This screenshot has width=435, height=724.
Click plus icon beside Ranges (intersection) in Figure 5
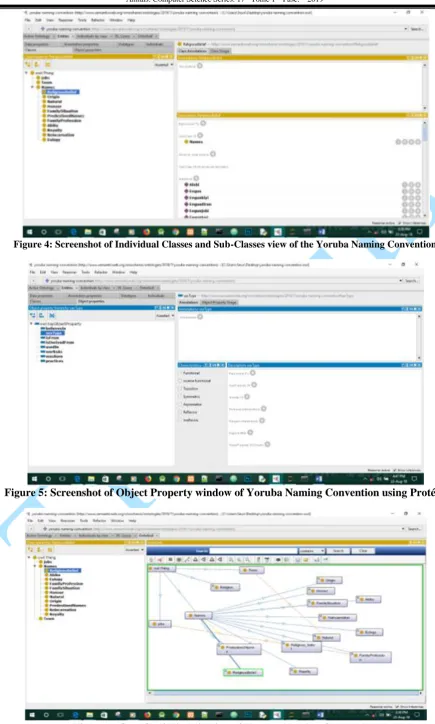click(262, 420)
